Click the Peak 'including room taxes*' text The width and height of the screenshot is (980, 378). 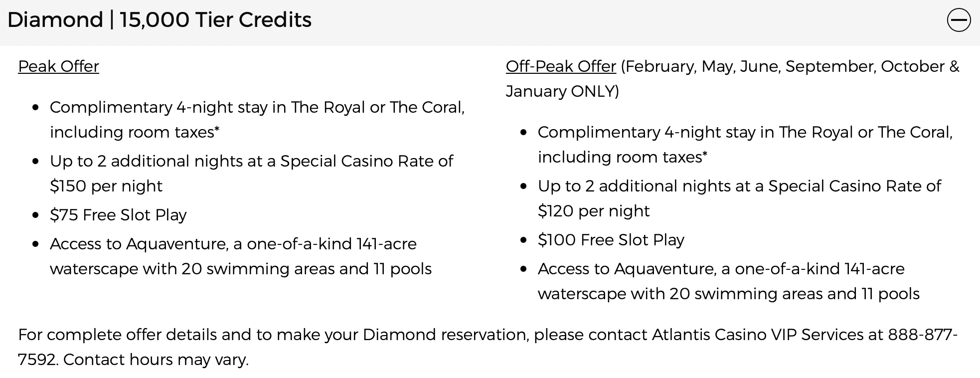pyautogui.click(x=135, y=132)
